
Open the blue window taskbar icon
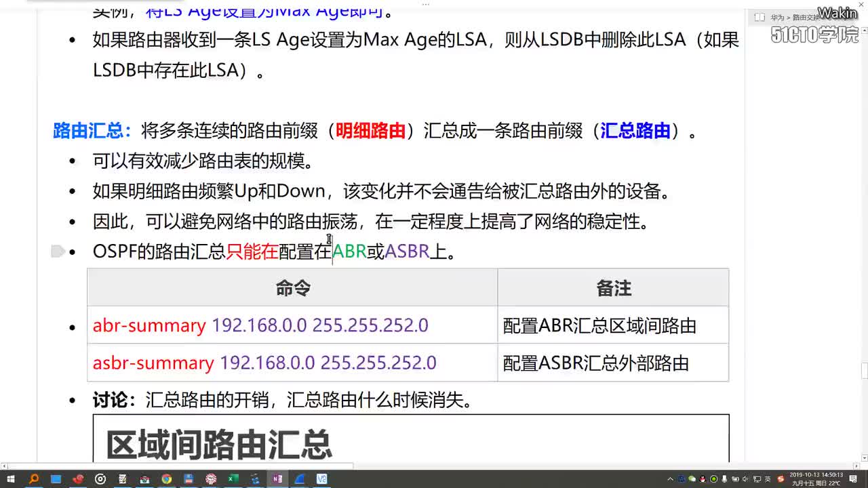(x=56, y=479)
